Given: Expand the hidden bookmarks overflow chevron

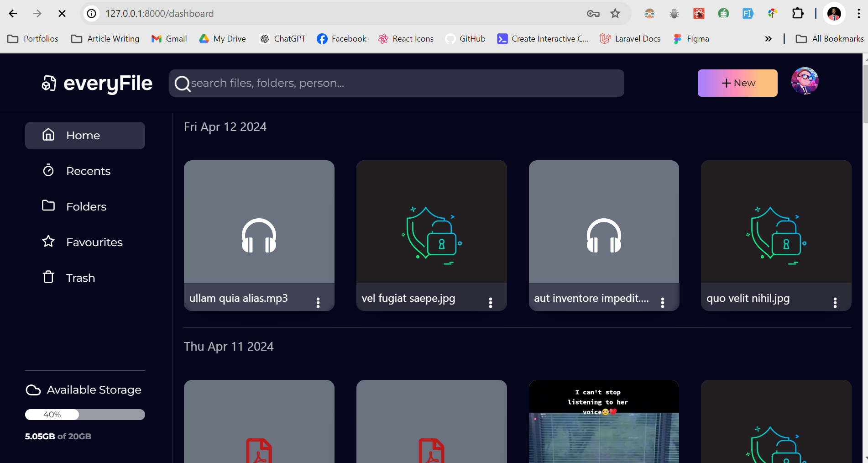Looking at the screenshot, I should [x=768, y=39].
